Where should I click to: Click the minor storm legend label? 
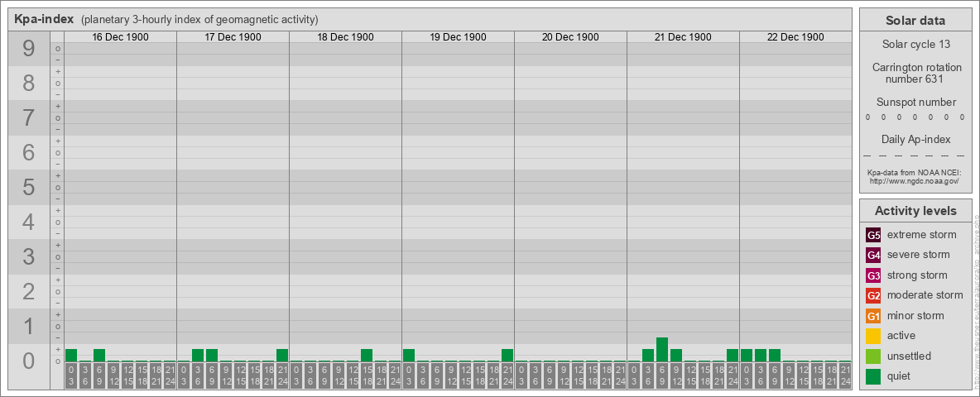915,316
